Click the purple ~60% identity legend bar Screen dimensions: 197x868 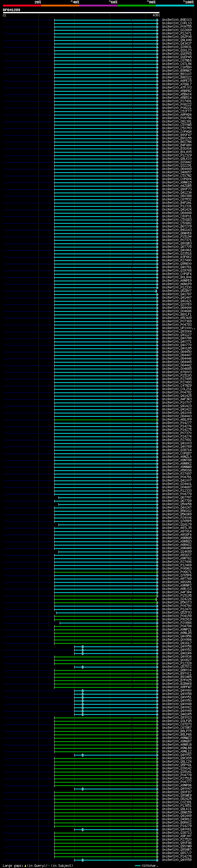pyautogui.click(x=99, y=6)
